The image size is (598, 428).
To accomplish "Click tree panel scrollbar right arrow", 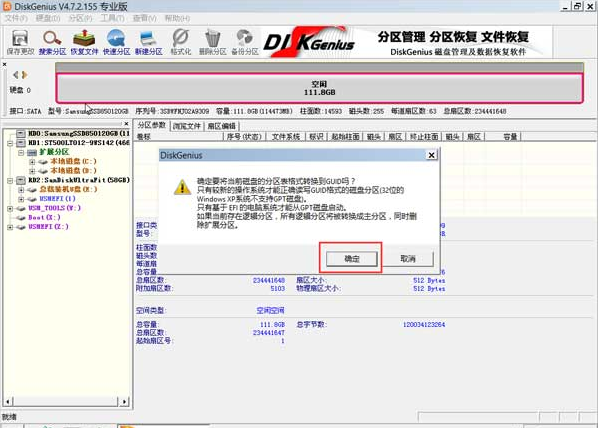I will [x=124, y=402].
